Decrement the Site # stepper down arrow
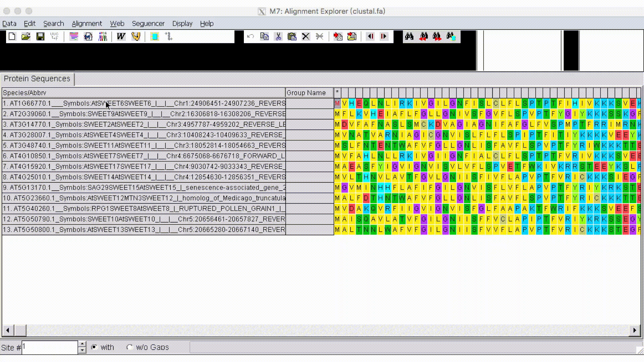This screenshot has width=644, height=362. click(82, 351)
